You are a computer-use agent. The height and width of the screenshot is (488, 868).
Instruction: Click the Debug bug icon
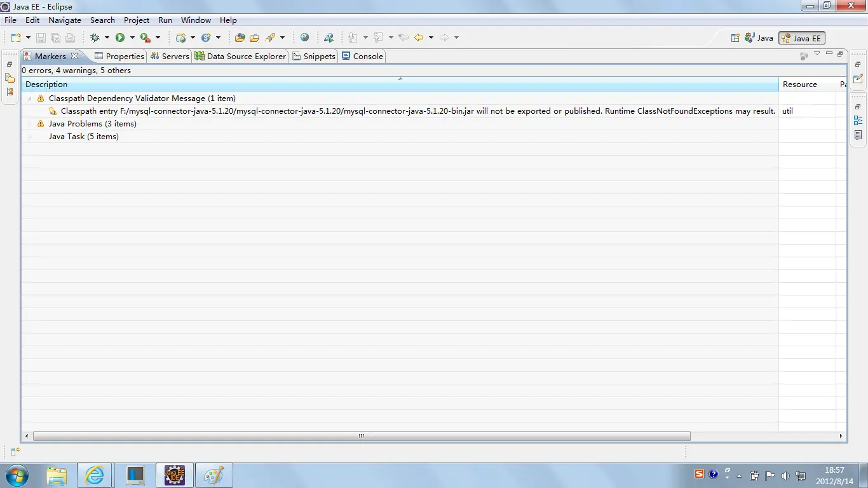pos(95,38)
